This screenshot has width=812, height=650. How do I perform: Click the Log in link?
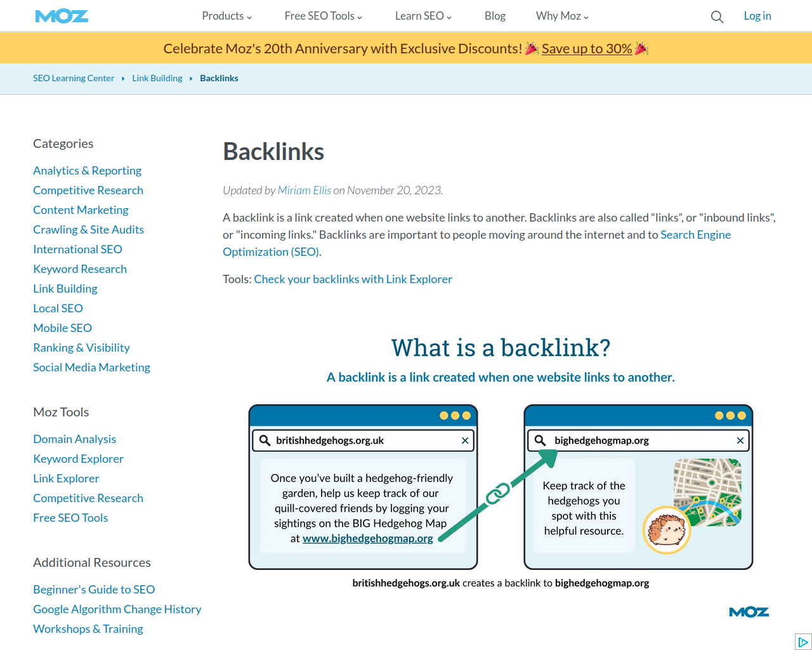click(x=757, y=16)
